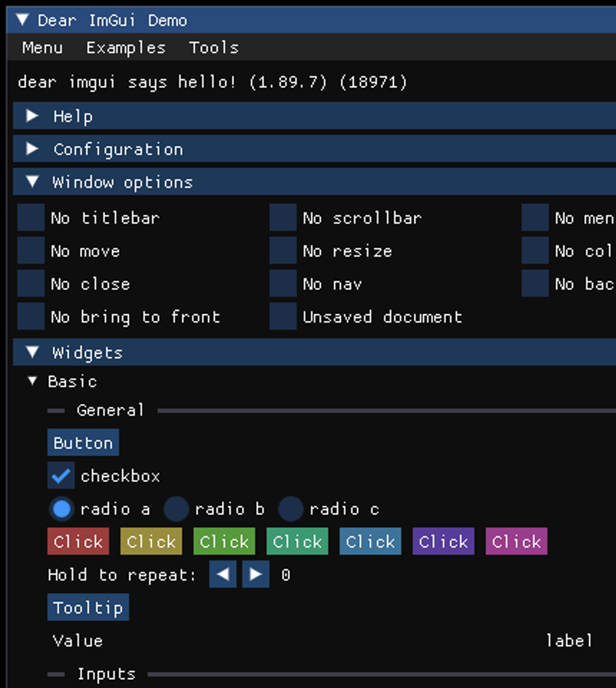Click the magenta Click button
Image resolution: width=616 pixels, height=688 pixels.
click(x=517, y=541)
